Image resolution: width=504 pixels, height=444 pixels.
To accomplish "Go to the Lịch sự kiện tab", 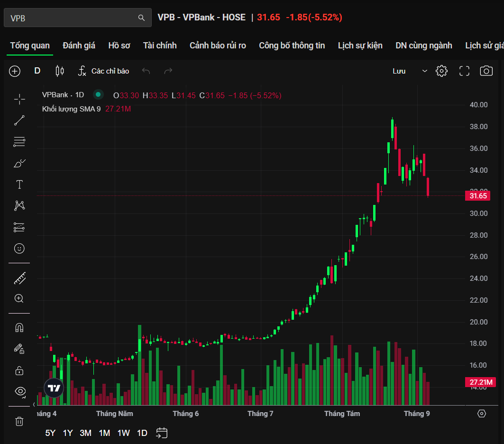I will point(360,46).
